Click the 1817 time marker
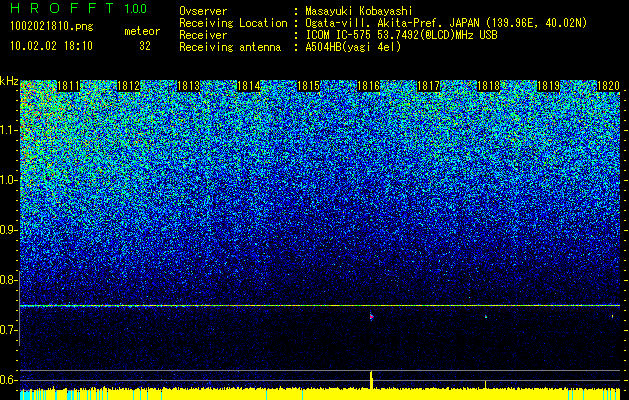 [x=429, y=86]
